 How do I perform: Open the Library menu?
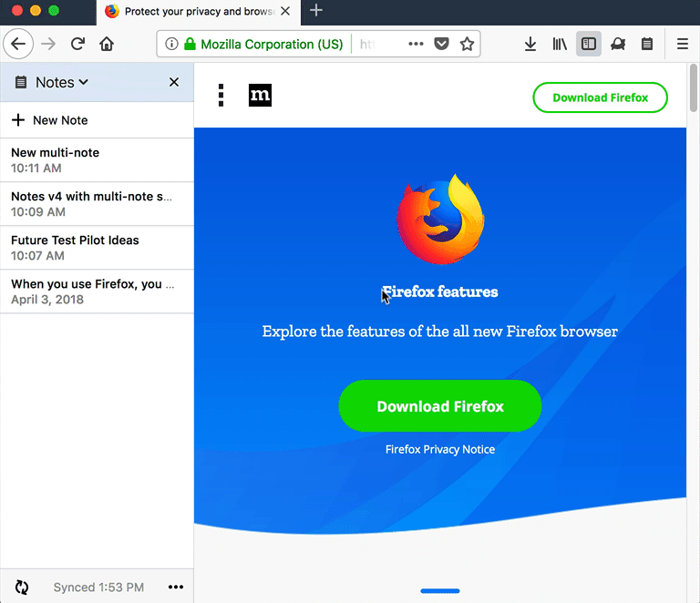[x=560, y=44]
